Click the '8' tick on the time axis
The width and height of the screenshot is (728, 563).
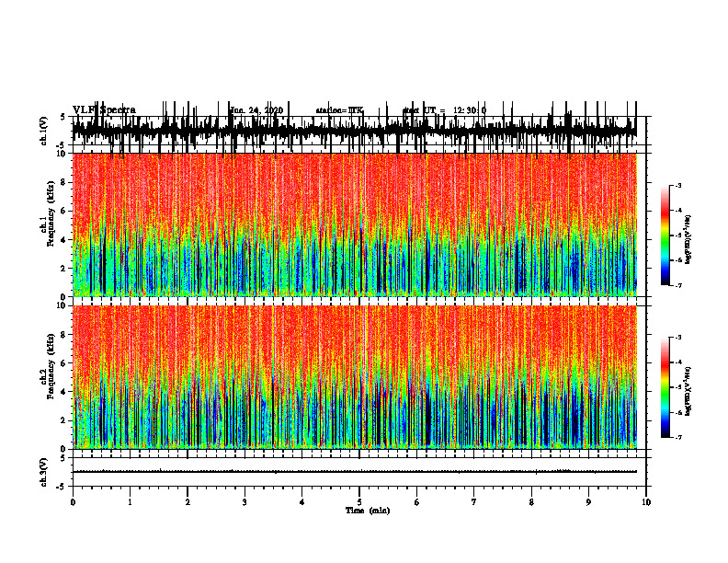tap(531, 502)
